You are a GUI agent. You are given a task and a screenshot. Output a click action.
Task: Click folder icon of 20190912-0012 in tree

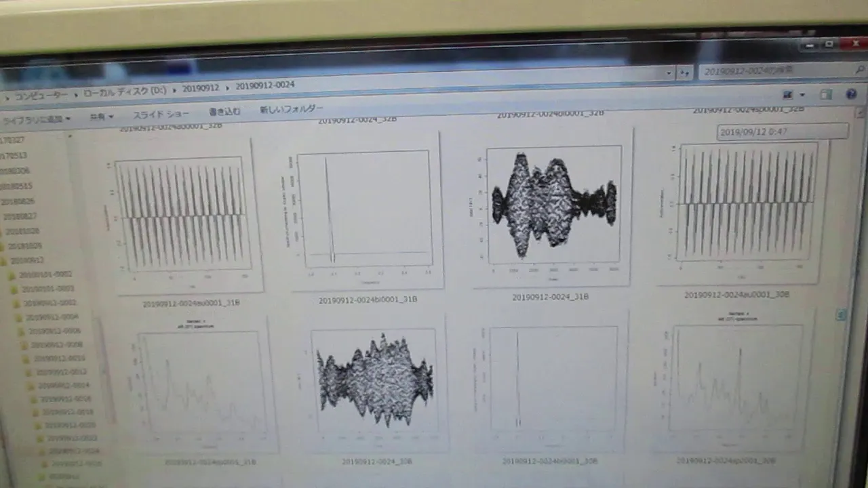pyautogui.click(x=30, y=372)
